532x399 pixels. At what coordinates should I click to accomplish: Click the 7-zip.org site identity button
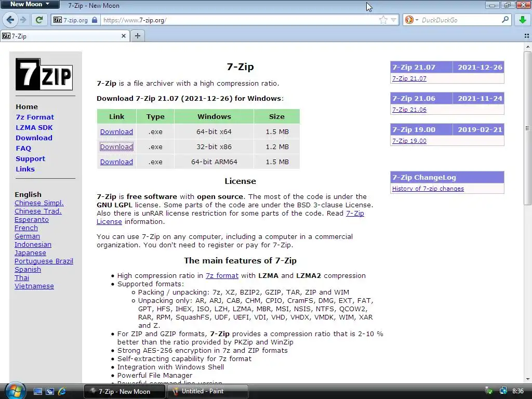pyautogui.click(x=76, y=20)
